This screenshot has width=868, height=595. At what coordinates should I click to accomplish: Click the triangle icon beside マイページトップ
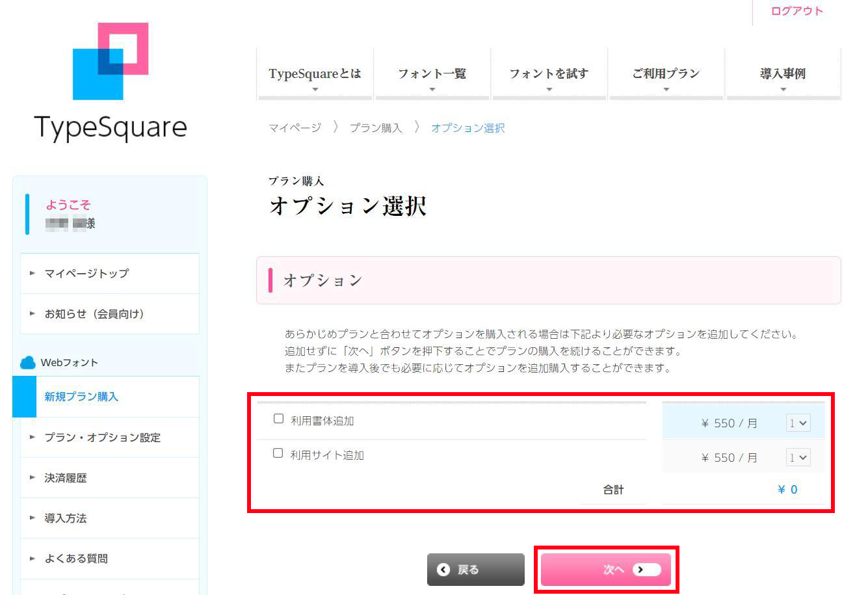(x=32, y=273)
